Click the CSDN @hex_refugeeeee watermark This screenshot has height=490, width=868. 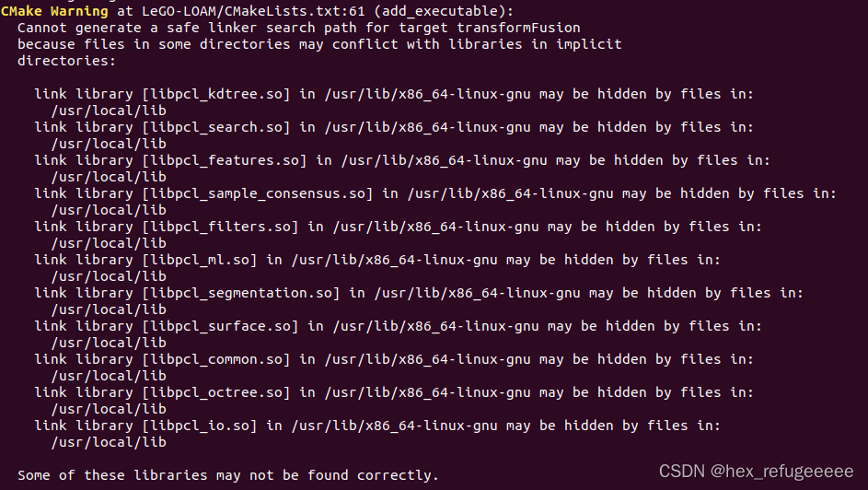point(757,472)
